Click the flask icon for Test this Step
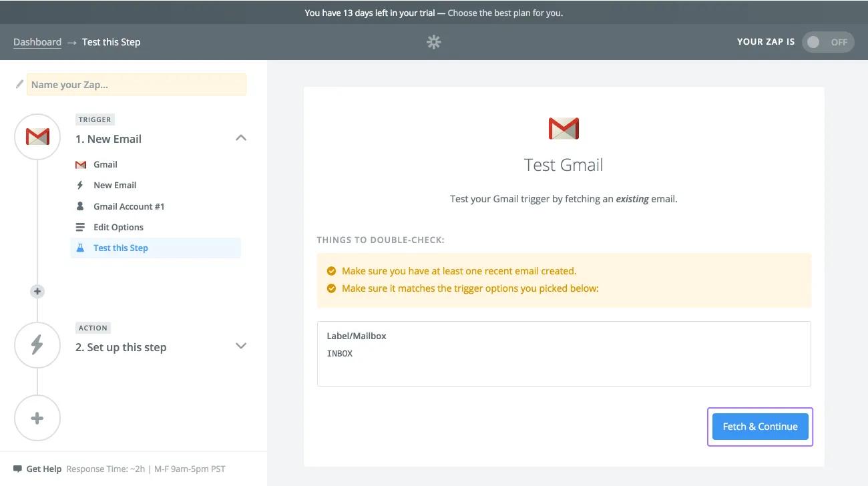 tap(80, 248)
